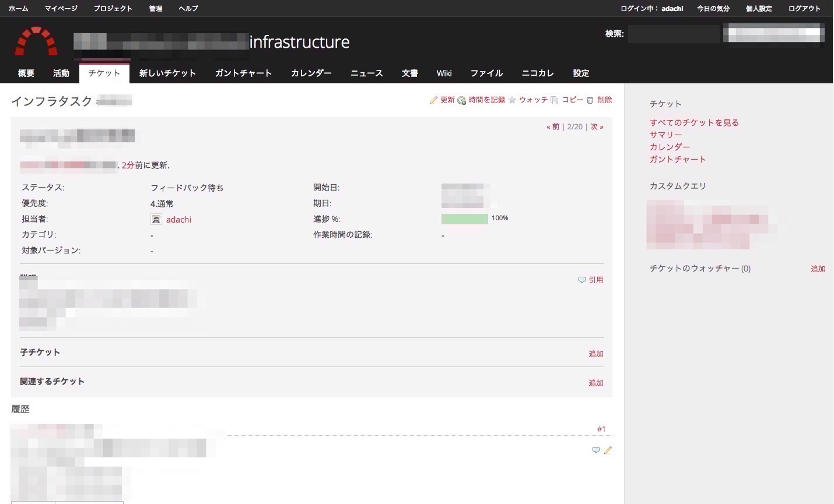834x504 pixels.
Task: Click the red Redmine logo
Action: coord(36,41)
